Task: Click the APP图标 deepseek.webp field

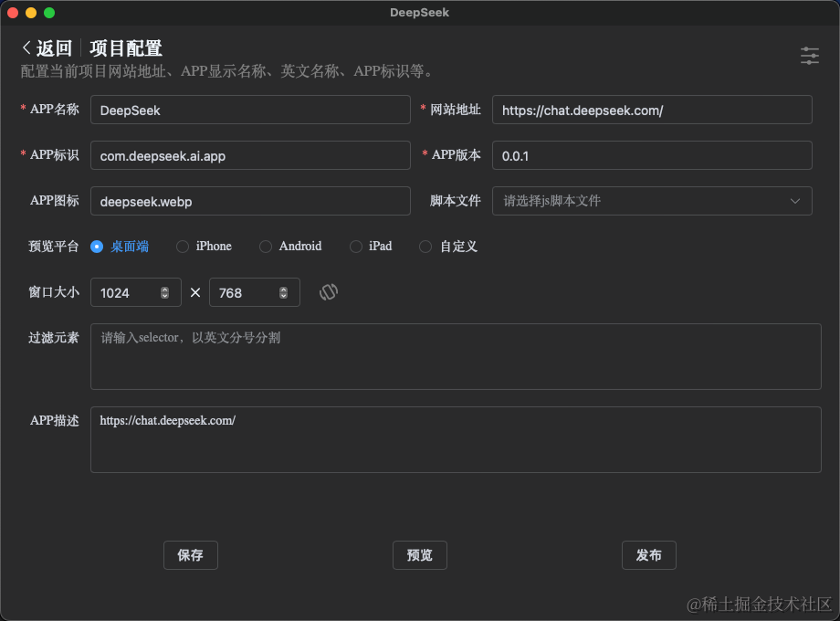Action: click(250, 201)
